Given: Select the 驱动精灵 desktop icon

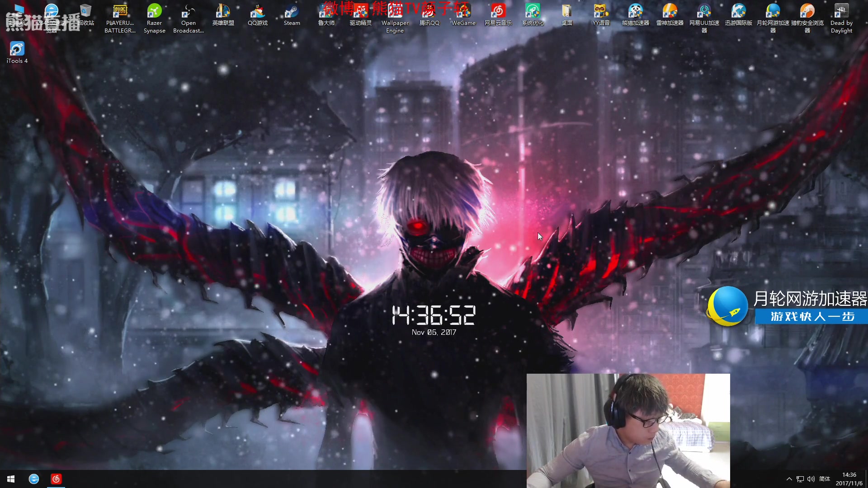Looking at the screenshot, I should pos(361,15).
